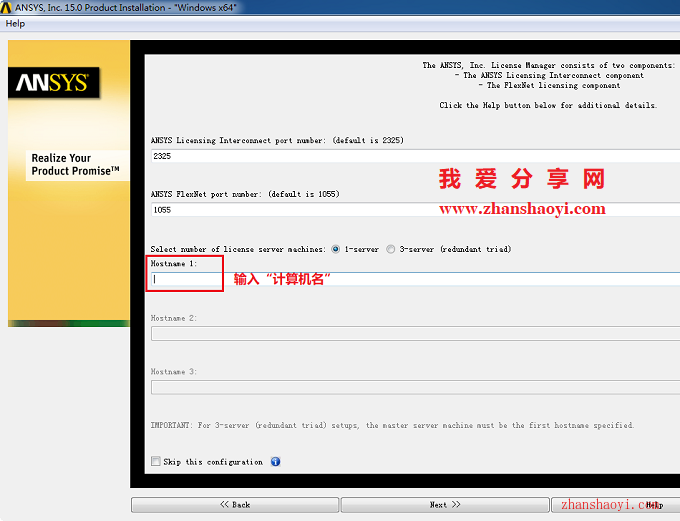Select the 3-server redundant triad option

click(x=391, y=249)
